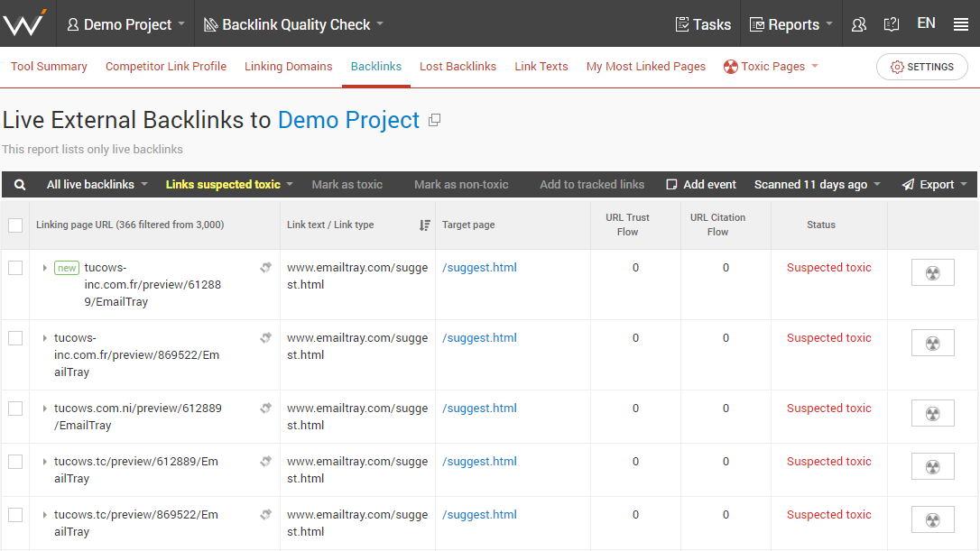Click radiation button for tucows.tc/preview/869522 row

(932, 519)
